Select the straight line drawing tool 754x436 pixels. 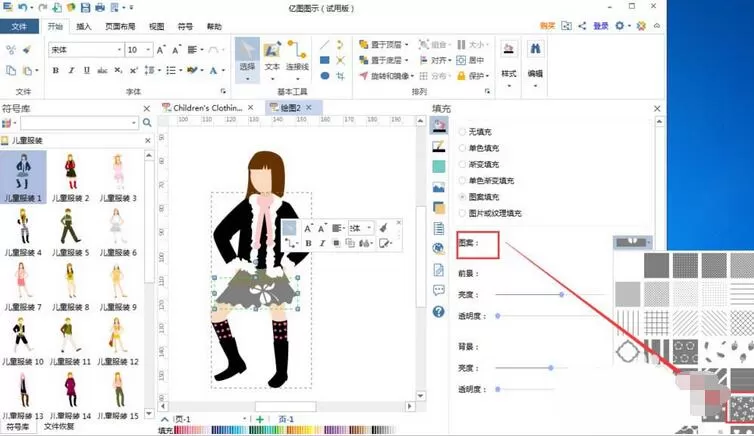(325, 45)
